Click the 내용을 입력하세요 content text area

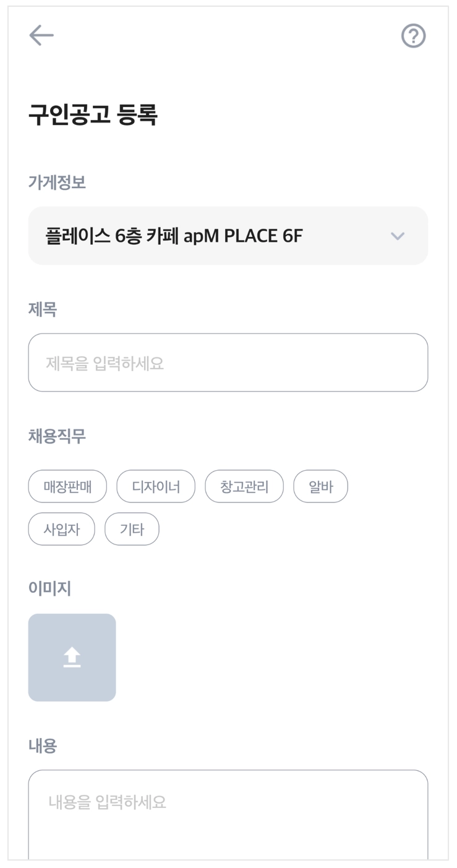pyautogui.click(x=228, y=810)
